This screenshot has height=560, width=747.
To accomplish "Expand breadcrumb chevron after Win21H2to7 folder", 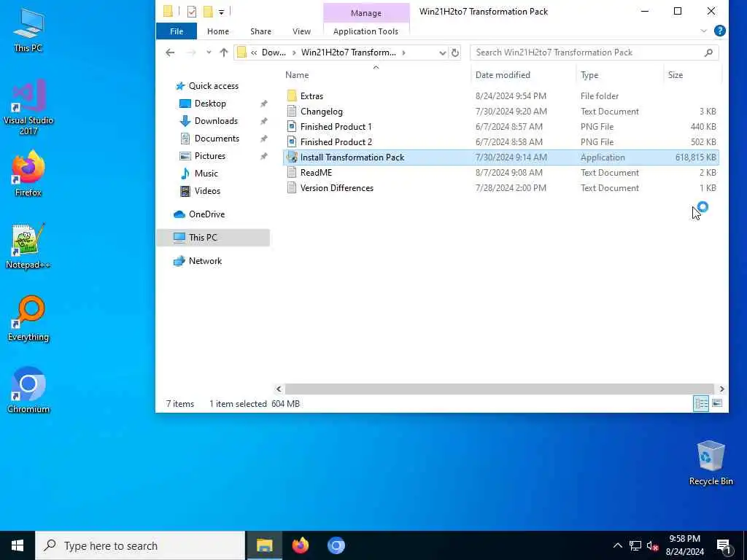I will pyautogui.click(x=403, y=52).
